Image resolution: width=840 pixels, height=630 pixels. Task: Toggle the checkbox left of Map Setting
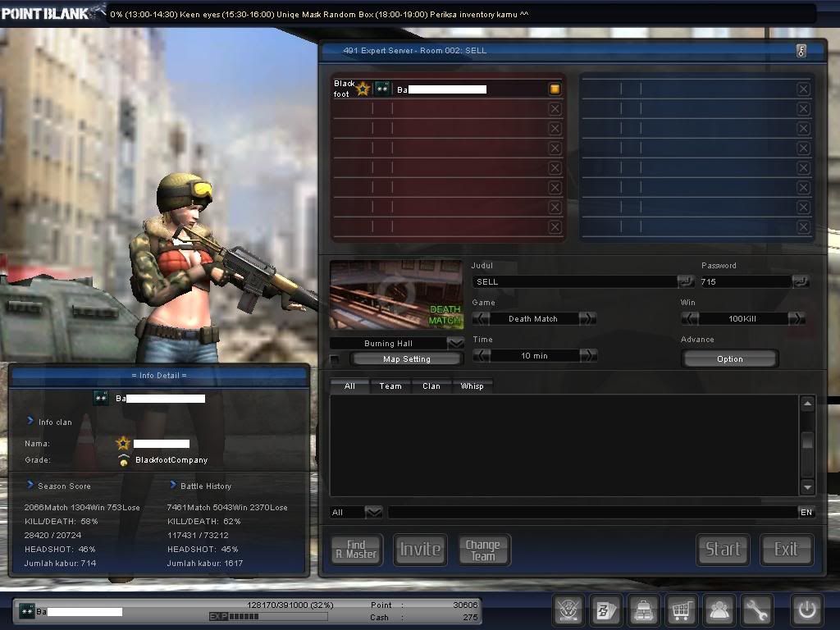pos(335,359)
